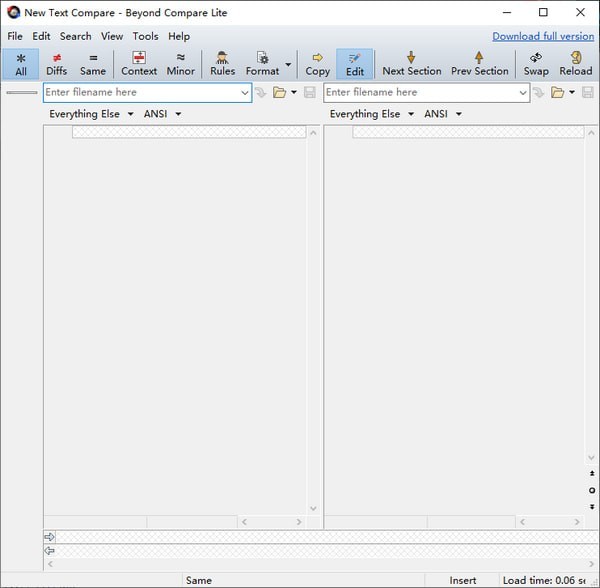Open the Help menu

coord(179,36)
